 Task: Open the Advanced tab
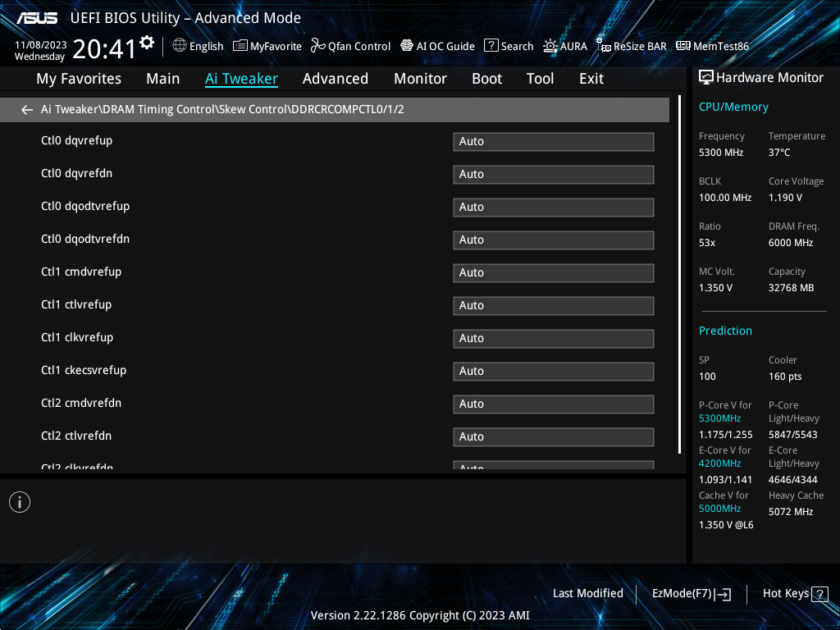(336, 79)
